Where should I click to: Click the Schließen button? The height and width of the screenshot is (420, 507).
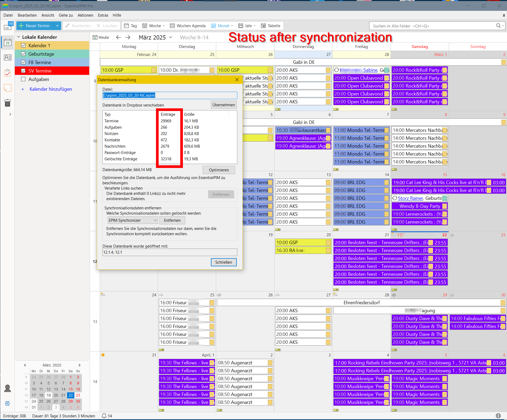coord(224,262)
